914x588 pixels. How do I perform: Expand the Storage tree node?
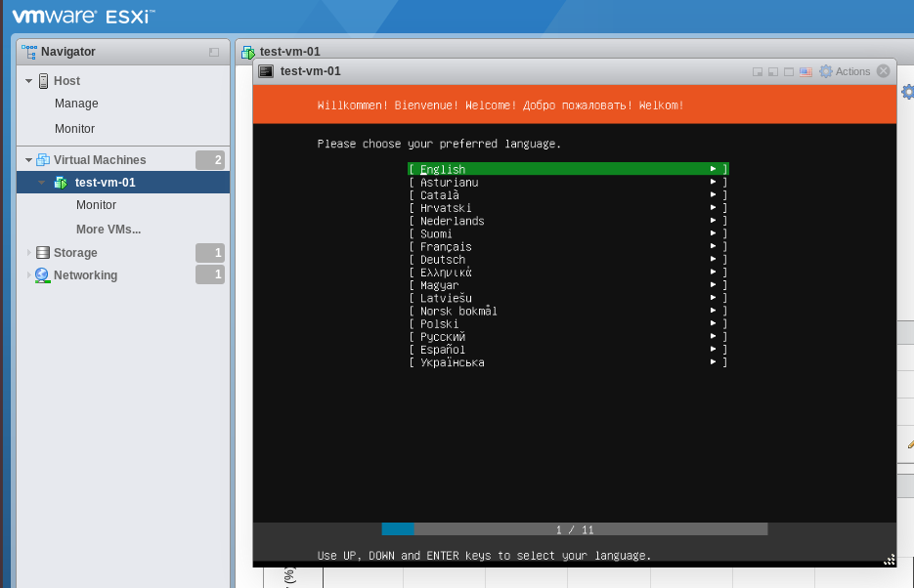(29, 253)
